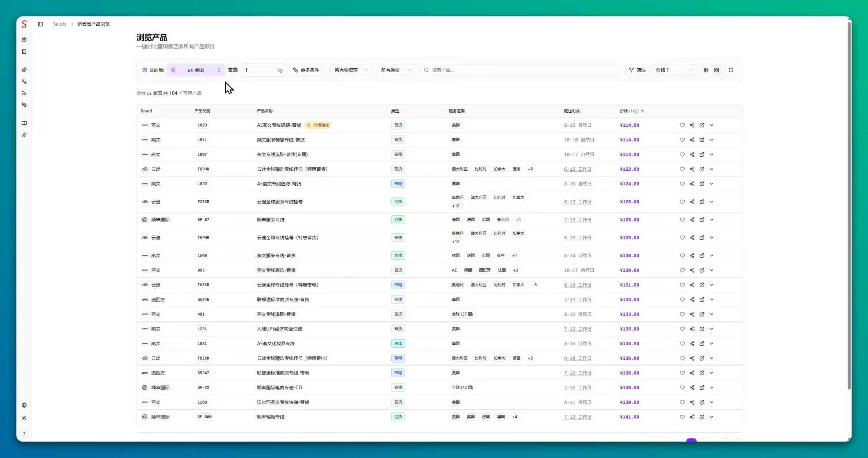
Task: Click the help question mark icon in the sidebar
Action: [24, 434]
